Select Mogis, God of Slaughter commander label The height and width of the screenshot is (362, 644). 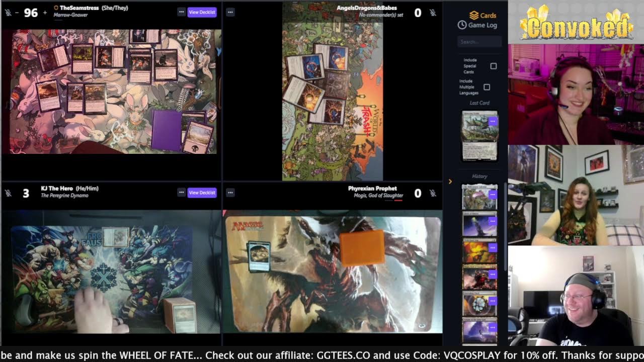(x=378, y=196)
